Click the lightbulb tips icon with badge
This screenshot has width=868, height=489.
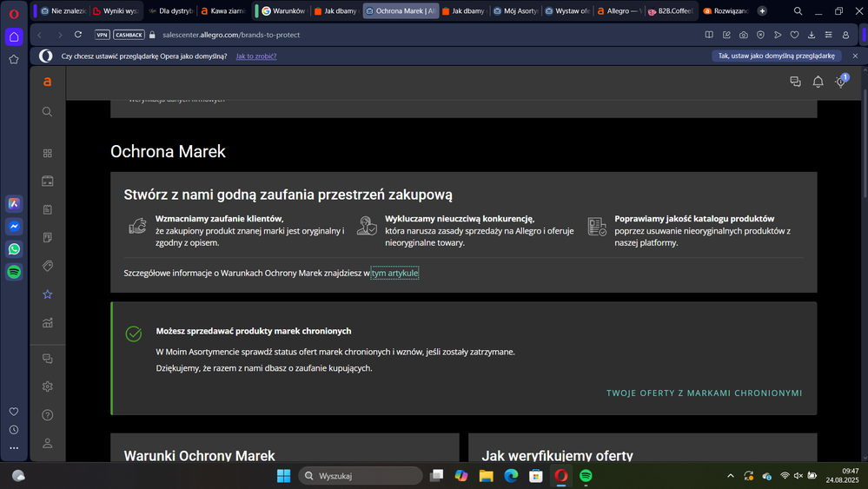coord(840,82)
